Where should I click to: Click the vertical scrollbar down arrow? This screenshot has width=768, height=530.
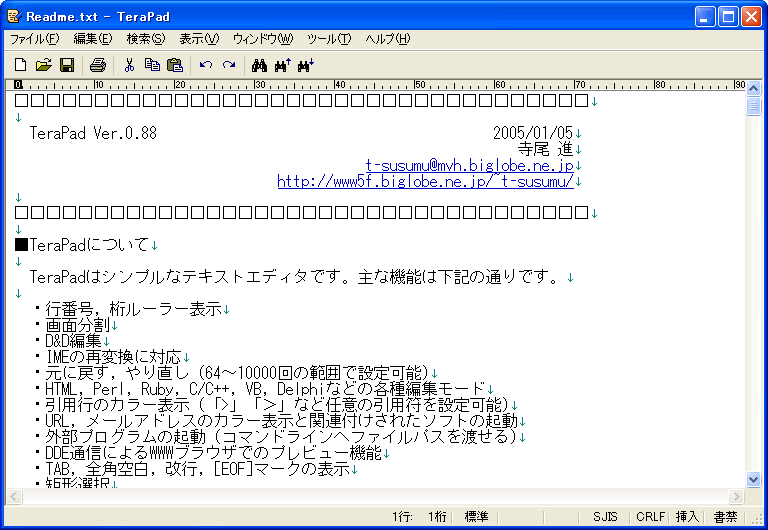pyautogui.click(x=754, y=480)
